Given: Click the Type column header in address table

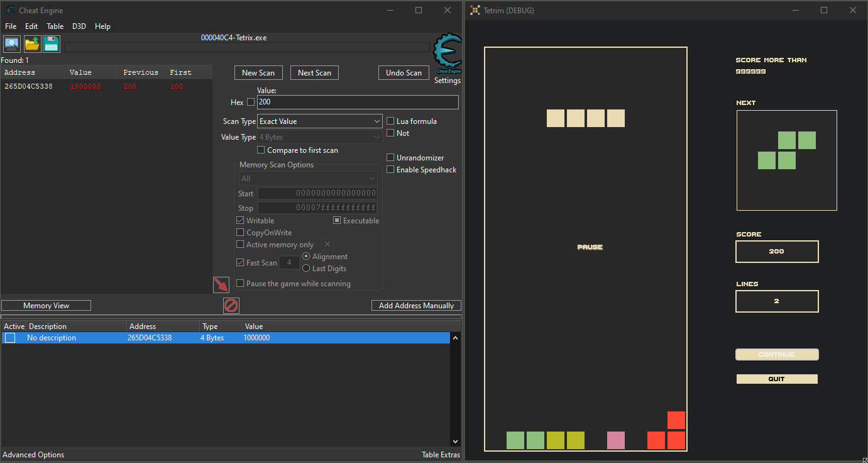Looking at the screenshot, I should tap(221, 326).
